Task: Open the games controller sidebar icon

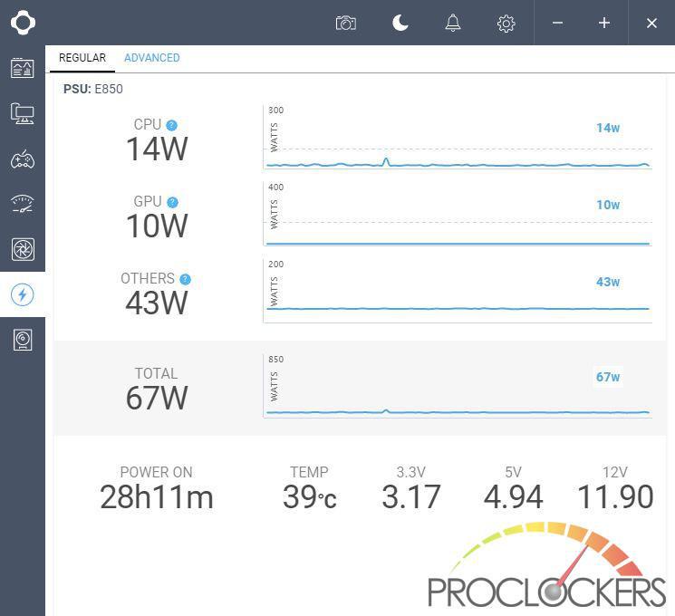Action: point(23,159)
